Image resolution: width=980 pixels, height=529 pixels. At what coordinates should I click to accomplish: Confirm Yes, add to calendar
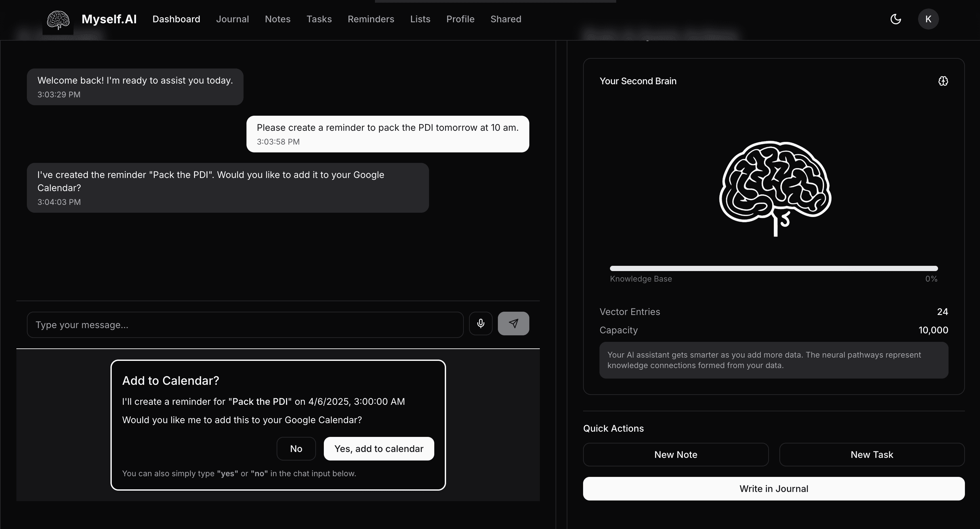coord(379,449)
